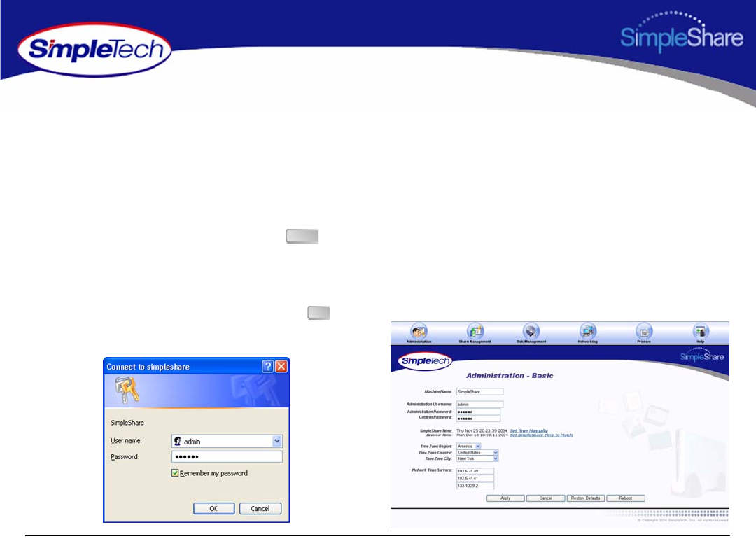Click the Administration Username field
This screenshot has width=756, height=541.
[x=479, y=404]
